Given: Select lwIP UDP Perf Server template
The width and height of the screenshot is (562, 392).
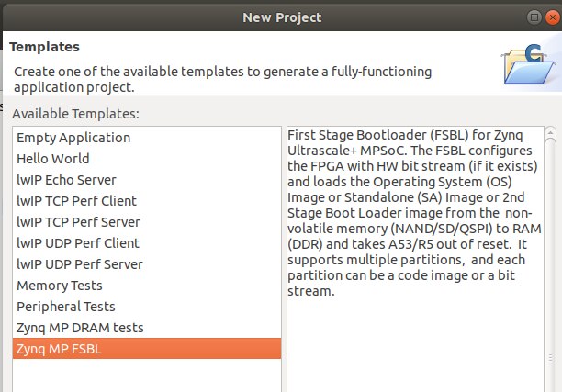Looking at the screenshot, I should point(79,264).
